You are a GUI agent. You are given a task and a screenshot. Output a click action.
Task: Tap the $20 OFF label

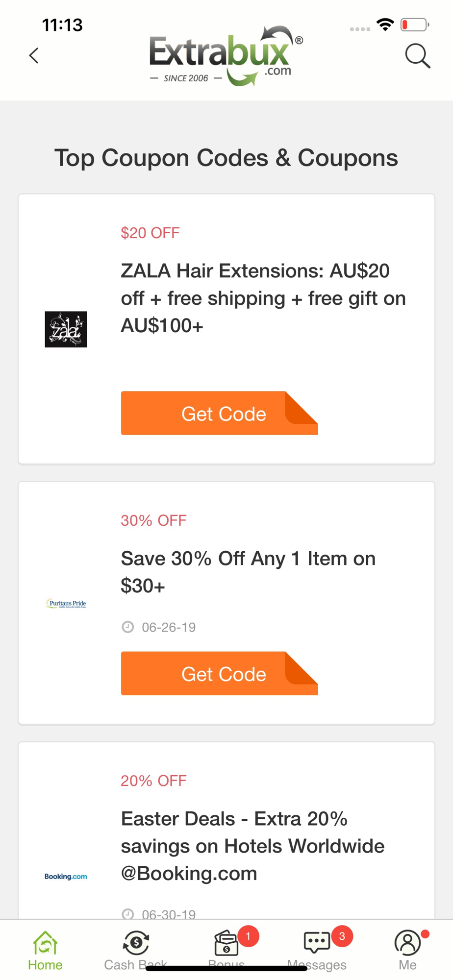click(x=150, y=233)
